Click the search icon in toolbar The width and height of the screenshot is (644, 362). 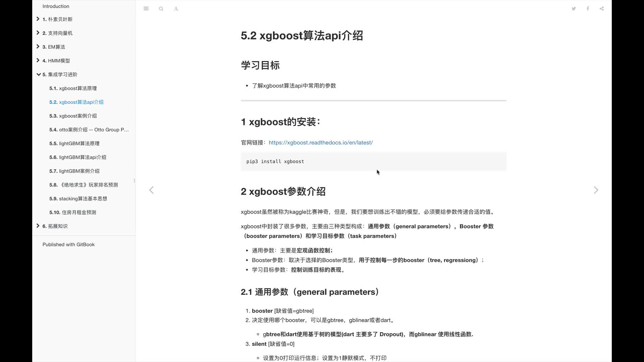point(161,8)
